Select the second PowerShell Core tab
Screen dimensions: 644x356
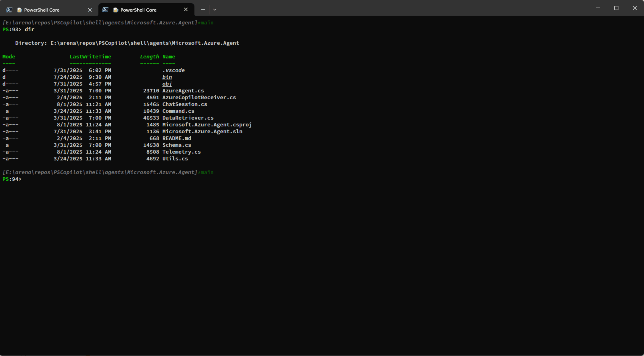[146, 10]
